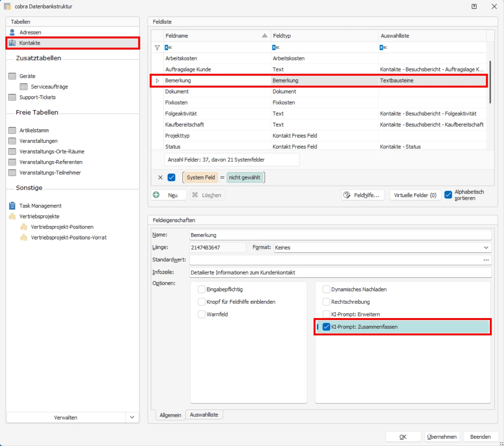Click the Infozeile text field
Screen dimensions: 504x446
(340, 272)
